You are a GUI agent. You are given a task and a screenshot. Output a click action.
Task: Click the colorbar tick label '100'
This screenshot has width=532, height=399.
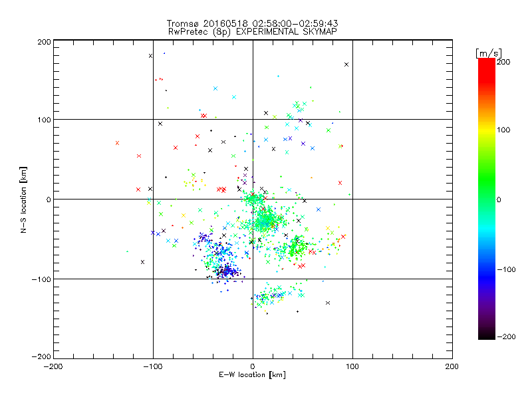pos(503,130)
